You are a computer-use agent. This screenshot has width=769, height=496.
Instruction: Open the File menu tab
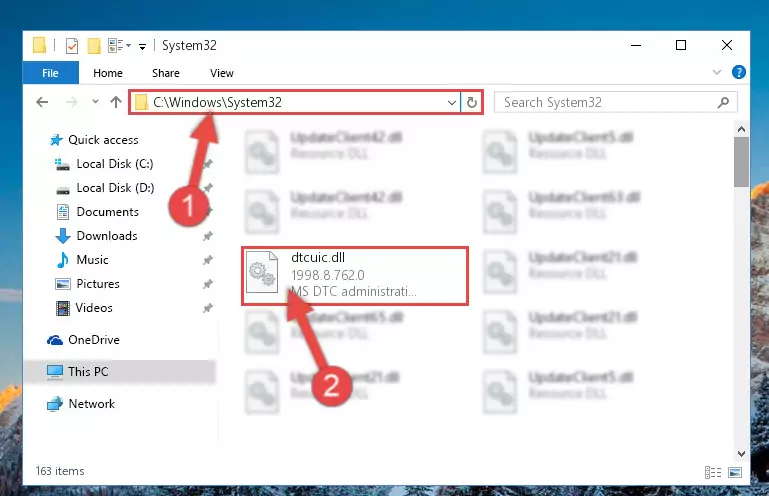(51, 73)
